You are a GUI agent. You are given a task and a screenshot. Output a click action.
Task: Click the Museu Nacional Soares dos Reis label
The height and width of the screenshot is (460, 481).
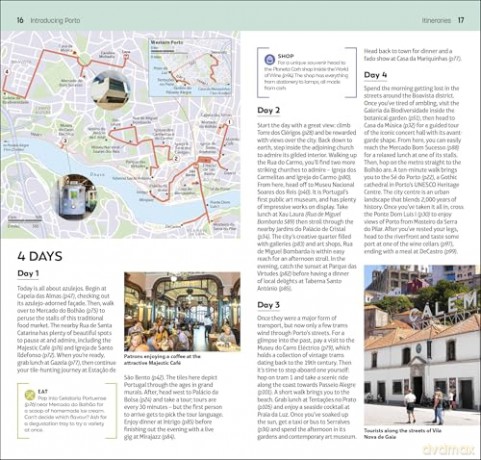(x=105, y=149)
